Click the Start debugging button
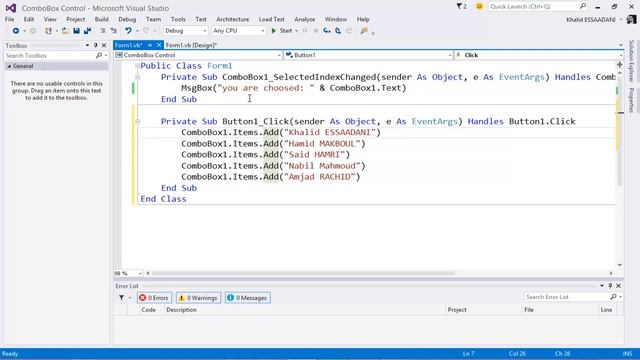Screen dimensions: 640x360 tap(282, 31)
